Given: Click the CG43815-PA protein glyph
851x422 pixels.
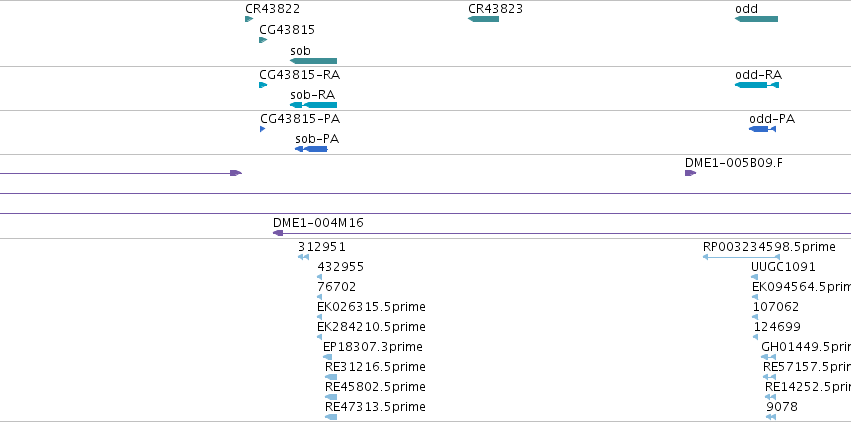Looking at the screenshot, I should [x=263, y=129].
